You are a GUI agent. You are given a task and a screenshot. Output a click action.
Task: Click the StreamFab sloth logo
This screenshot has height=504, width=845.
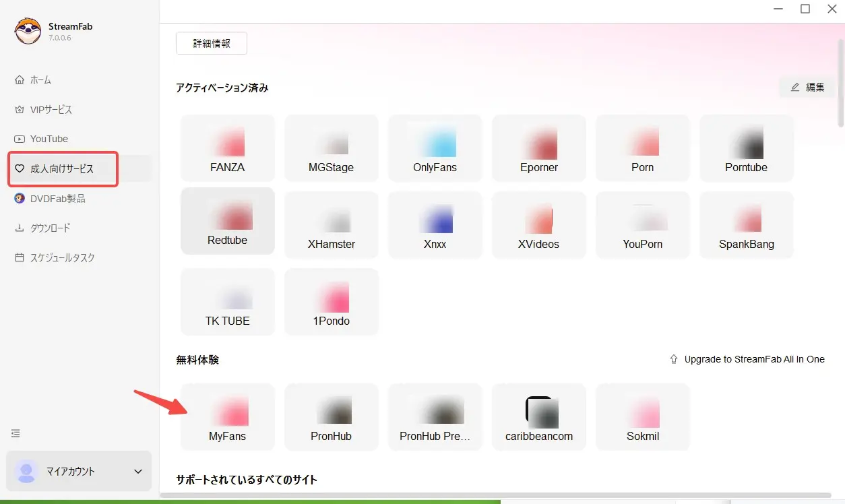point(28,31)
